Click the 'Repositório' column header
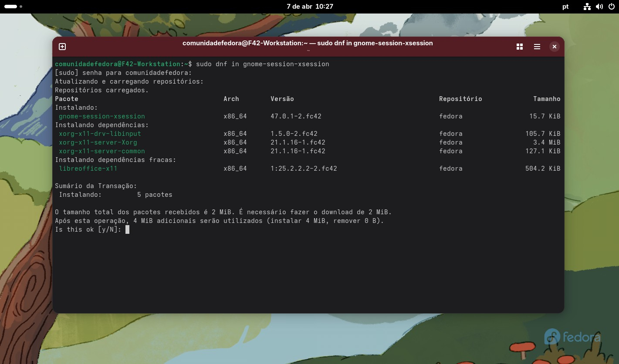619x364 pixels. coord(460,99)
